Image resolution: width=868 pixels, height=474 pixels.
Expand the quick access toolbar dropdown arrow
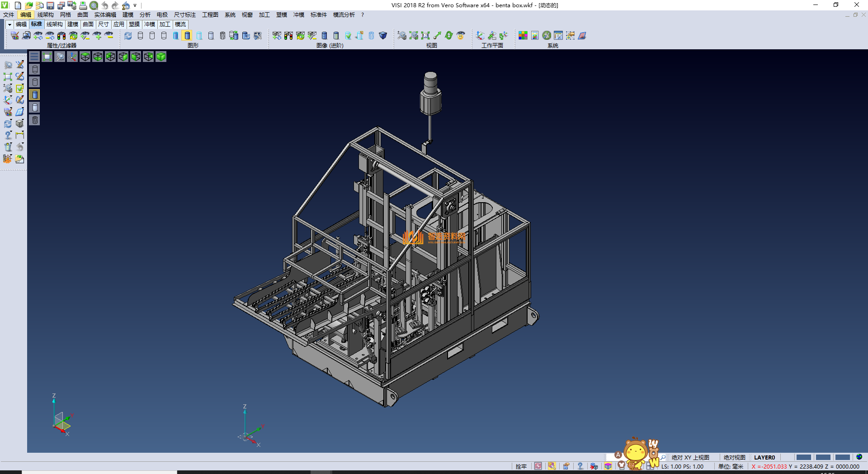tap(135, 5)
